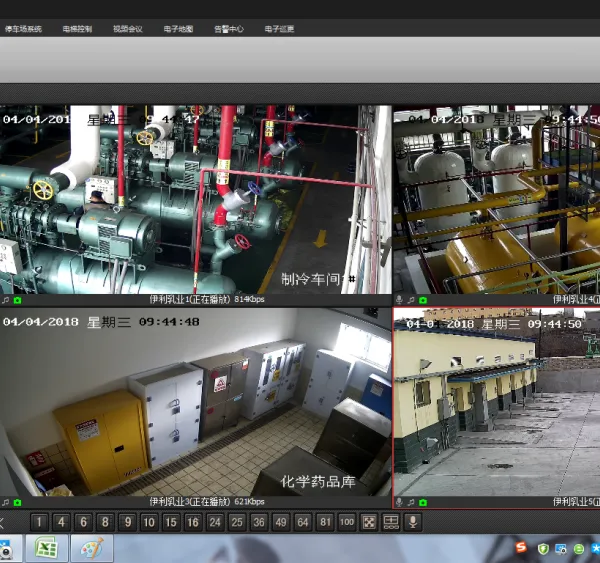Click the microphone intercom icon in toolbar
600x563 pixels.
click(x=413, y=522)
